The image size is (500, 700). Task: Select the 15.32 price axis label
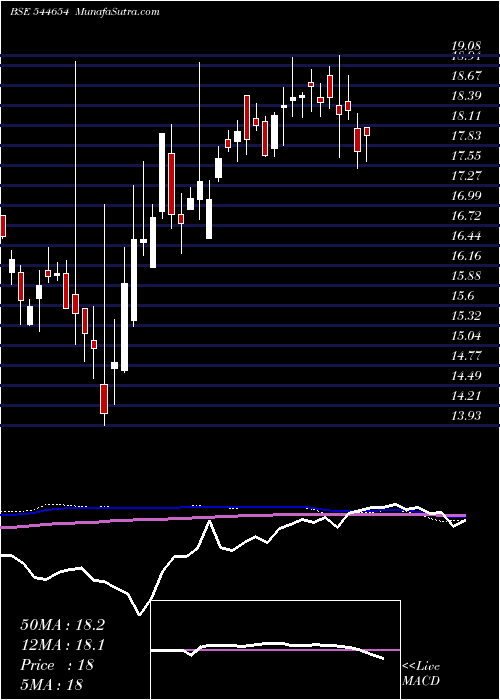(466, 316)
